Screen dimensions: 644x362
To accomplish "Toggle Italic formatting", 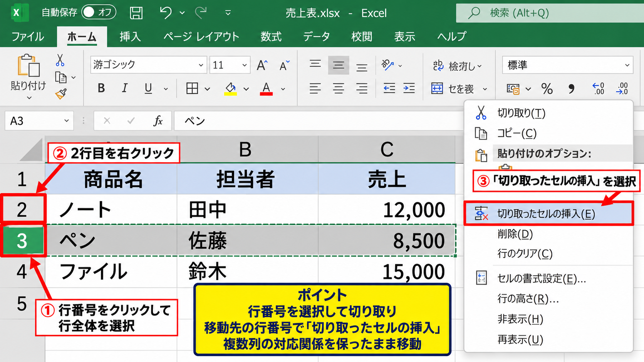I will [x=125, y=88].
